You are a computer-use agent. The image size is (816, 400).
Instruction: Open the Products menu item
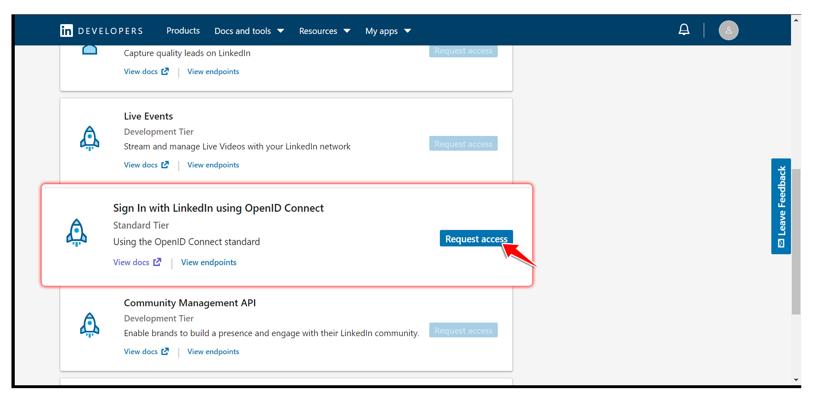(183, 31)
